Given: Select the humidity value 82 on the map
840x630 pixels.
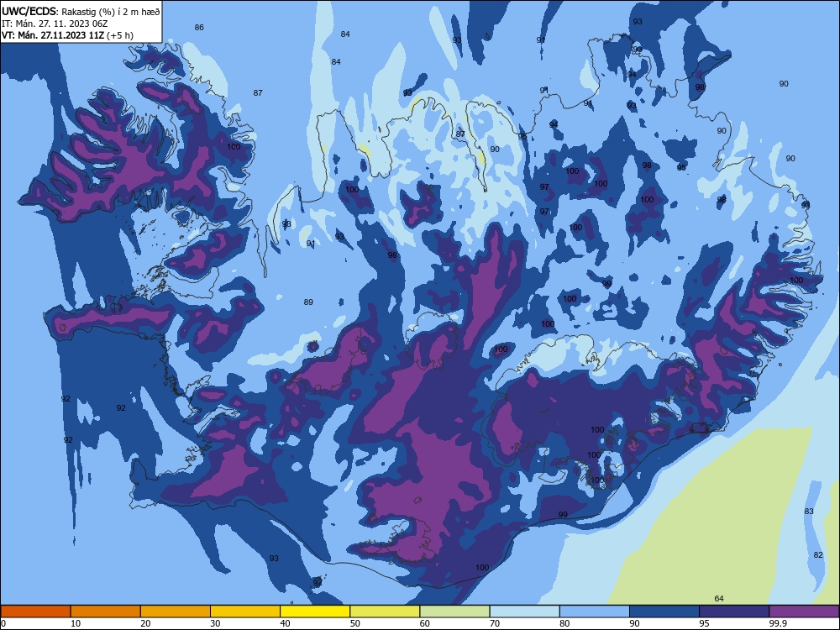Looking at the screenshot, I should coord(818,555).
